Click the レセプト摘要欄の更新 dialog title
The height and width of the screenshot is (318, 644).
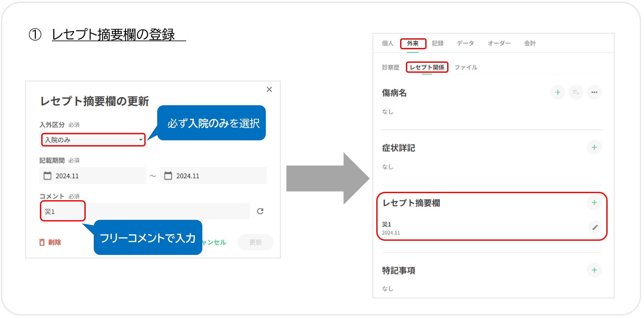tap(94, 101)
